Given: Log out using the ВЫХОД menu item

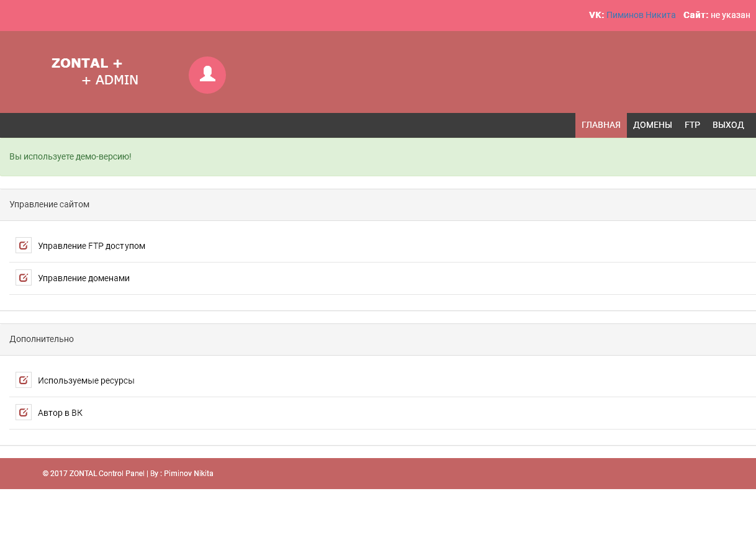Looking at the screenshot, I should (x=727, y=125).
